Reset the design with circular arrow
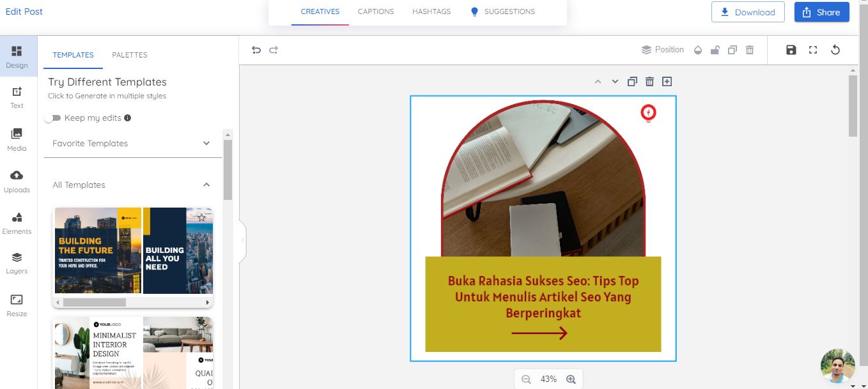The height and width of the screenshot is (389, 868). click(835, 50)
